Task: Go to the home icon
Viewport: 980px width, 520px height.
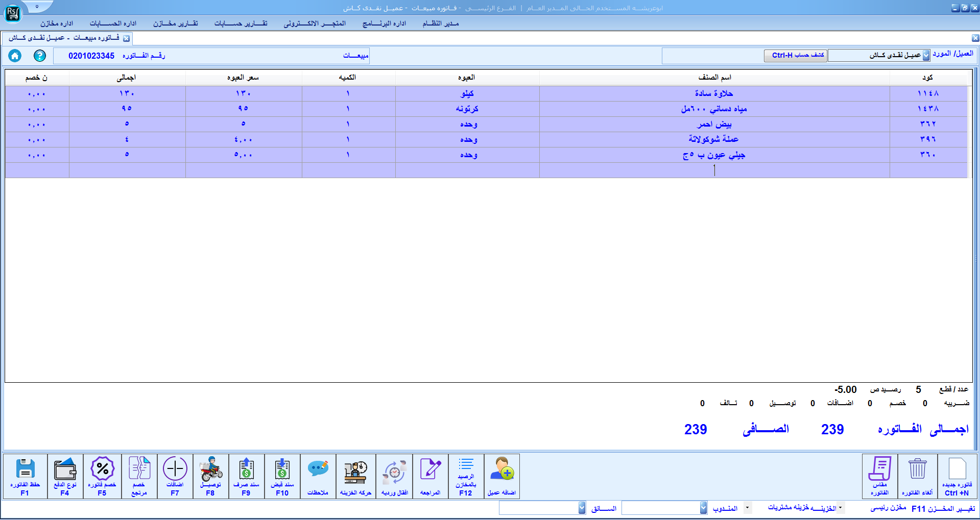Action: click(15, 56)
